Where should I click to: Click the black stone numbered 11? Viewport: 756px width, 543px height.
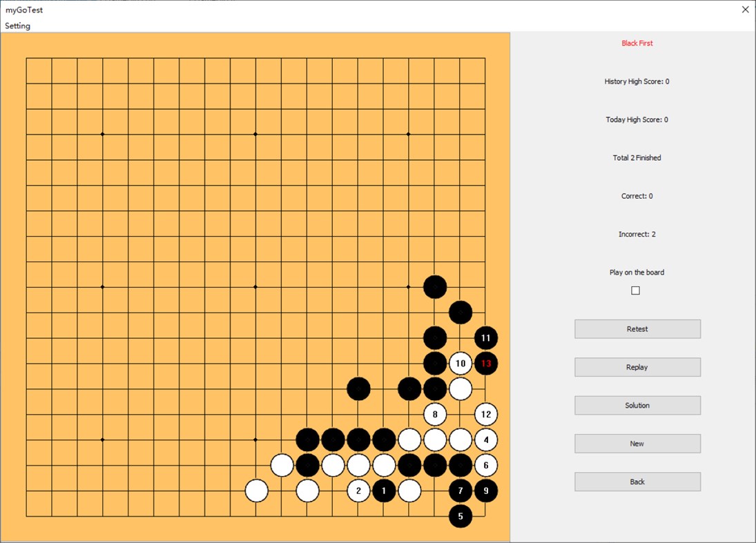tap(485, 338)
